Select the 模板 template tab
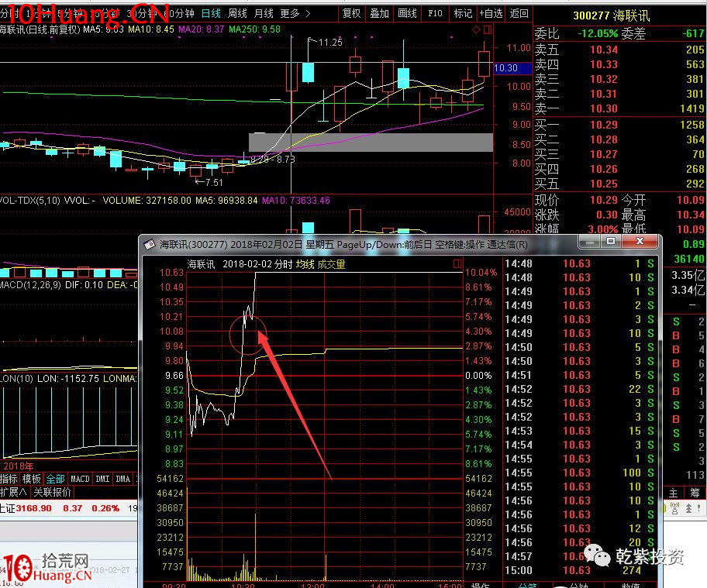The width and height of the screenshot is (707, 588). tap(32, 479)
